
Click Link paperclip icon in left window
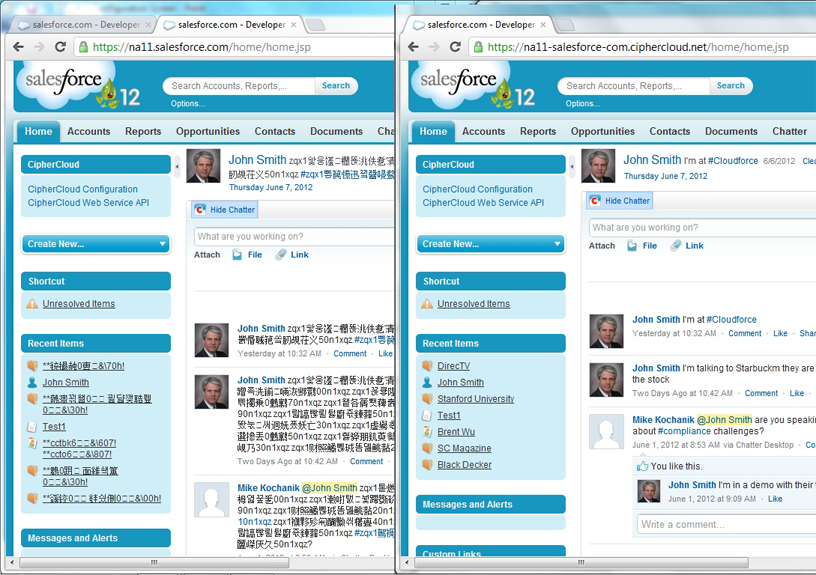click(280, 254)
